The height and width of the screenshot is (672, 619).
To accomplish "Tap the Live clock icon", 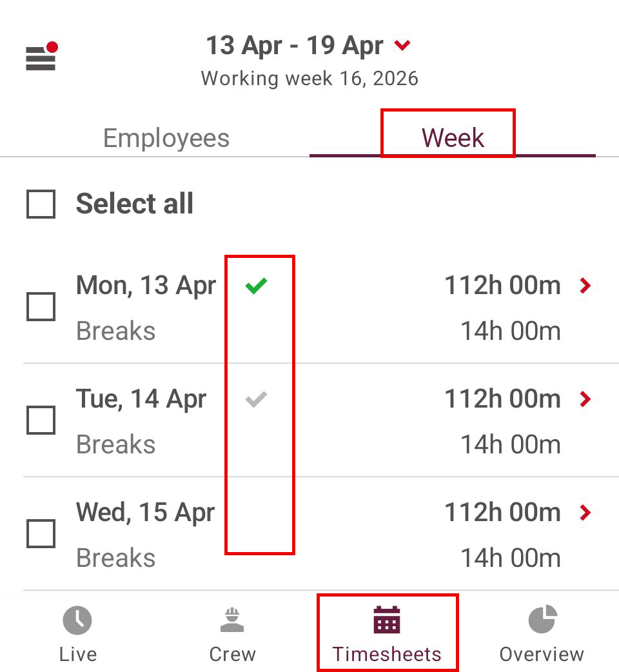I will pyautogui.click(x=77, y=621).
